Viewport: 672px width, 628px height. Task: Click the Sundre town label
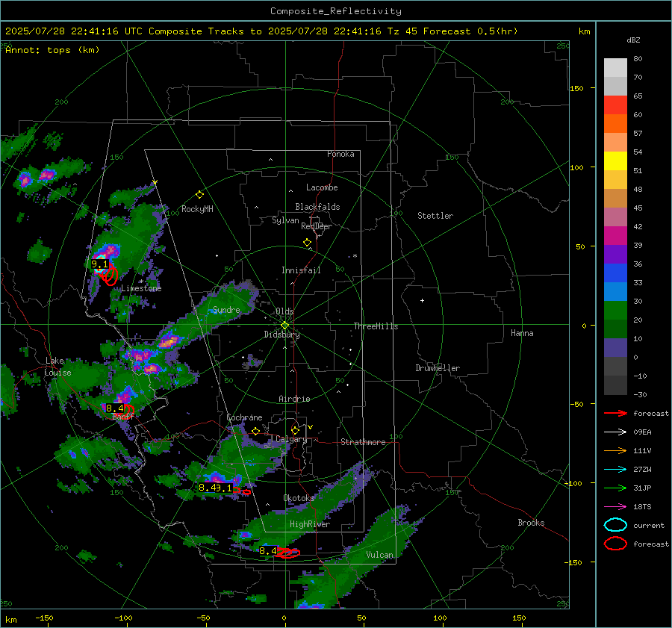tap(226, 310)
